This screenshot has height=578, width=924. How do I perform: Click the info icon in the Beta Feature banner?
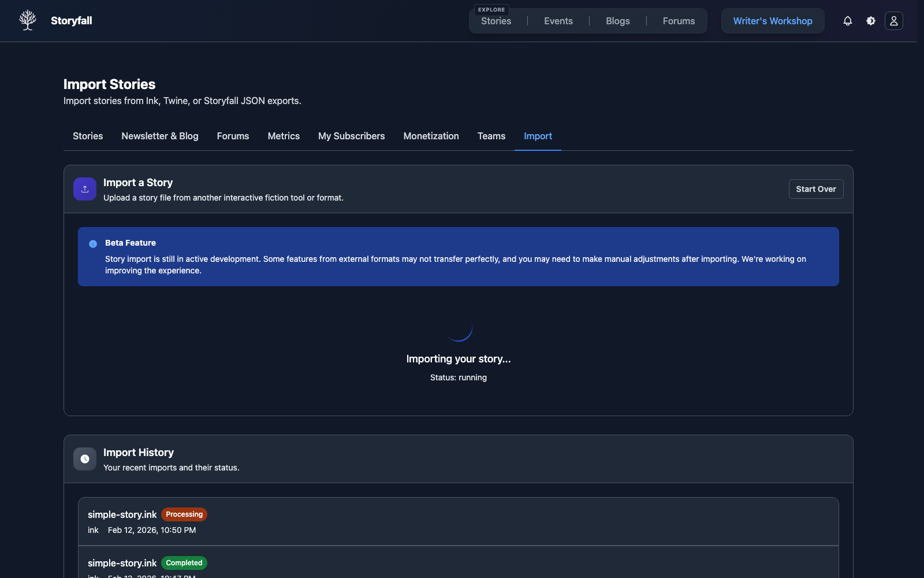(x=93, y=243)
